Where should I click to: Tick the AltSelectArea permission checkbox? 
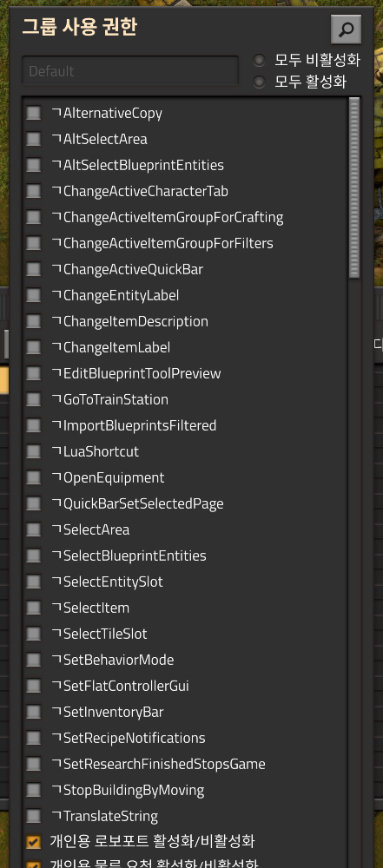coord(34,139)
